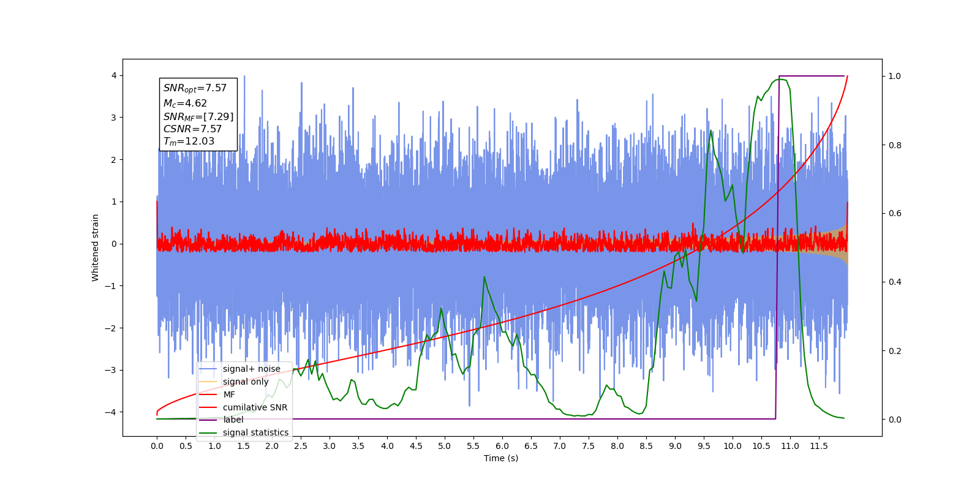This screenshot has width=980, height=490.
Task: Click x-axis tick label 4.5
Action: [416, 446]
